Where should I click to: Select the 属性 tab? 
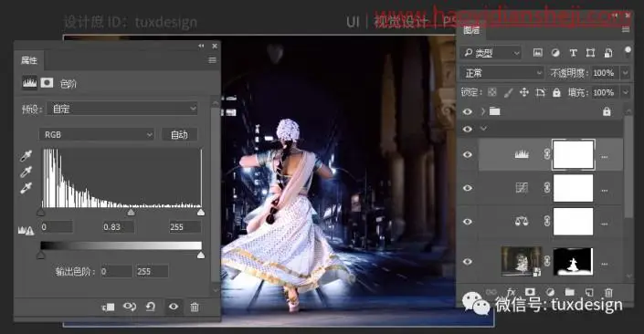tap(29, 60)
